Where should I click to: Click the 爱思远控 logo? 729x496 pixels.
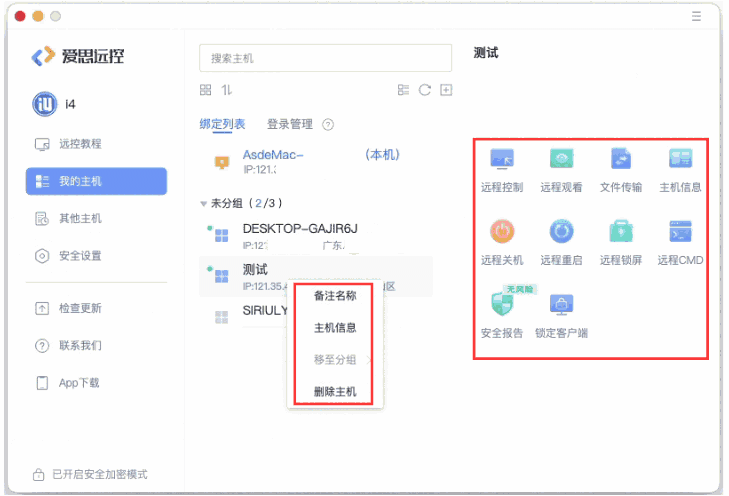coord(78,56)
